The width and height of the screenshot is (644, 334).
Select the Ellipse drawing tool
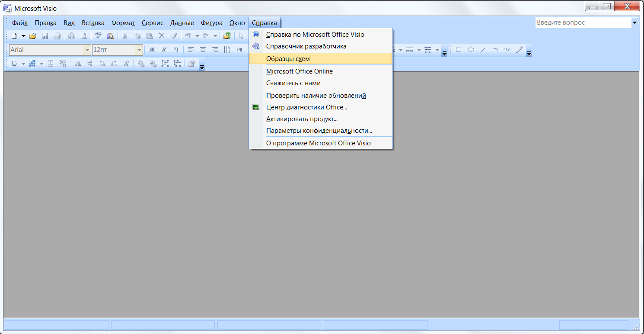pos(471,50)
